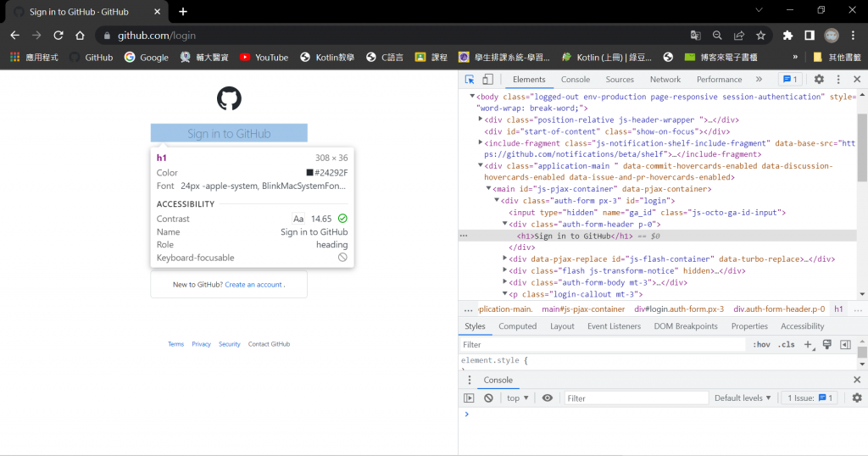This screenshot has width=868, height=456.
Task: Open DevTools customize three-dot menu
Action: click(838, 79)
